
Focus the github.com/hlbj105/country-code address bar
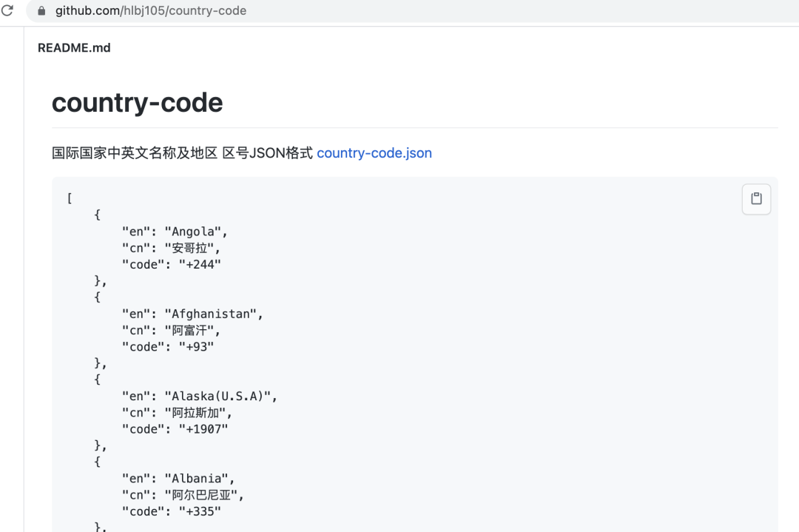point(151,11)
